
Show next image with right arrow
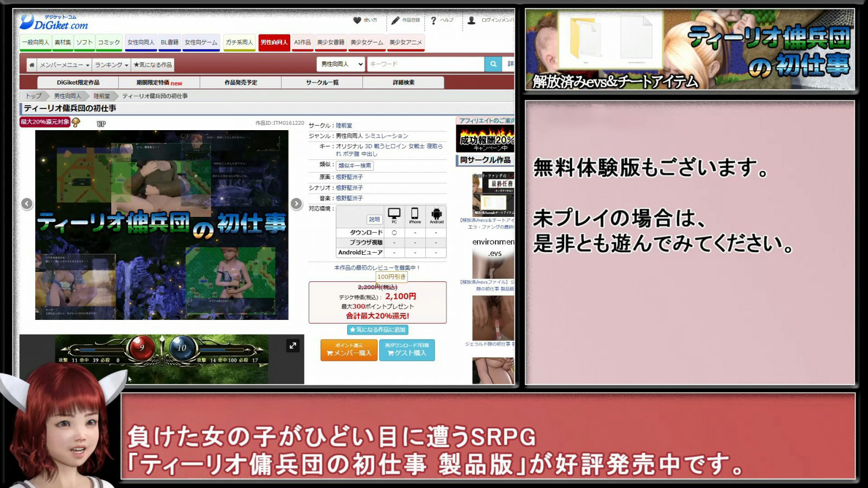pos(296,203)
